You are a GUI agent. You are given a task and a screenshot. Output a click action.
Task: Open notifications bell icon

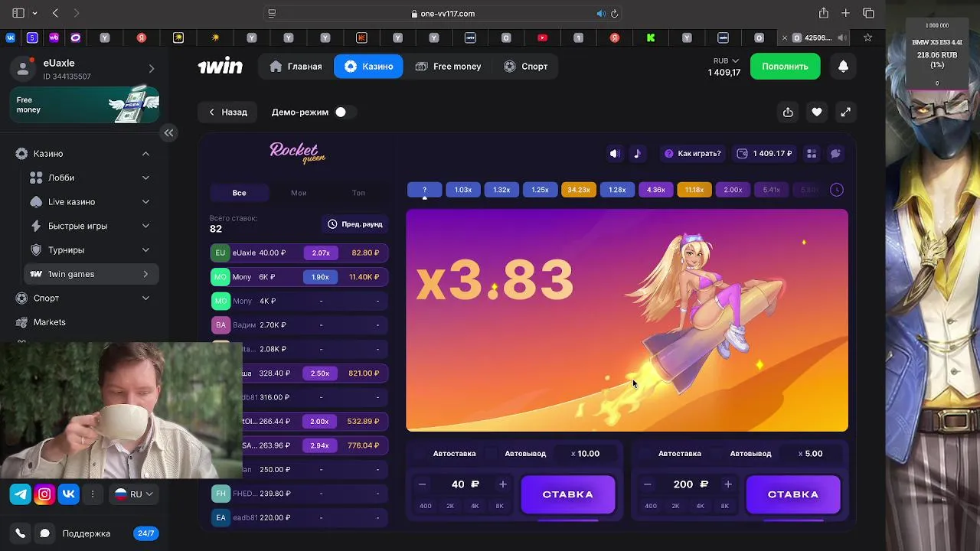pos(843,67)
